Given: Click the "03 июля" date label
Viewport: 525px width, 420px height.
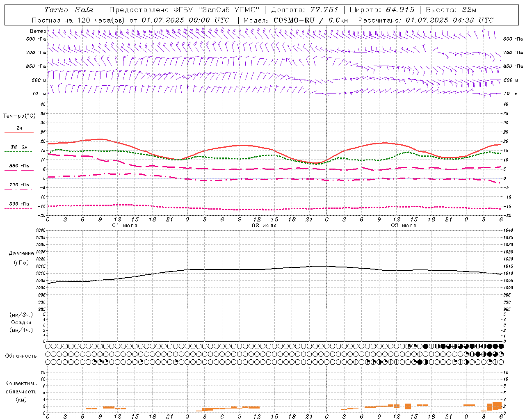Looking at the screenshot, I should click(404, 225).
